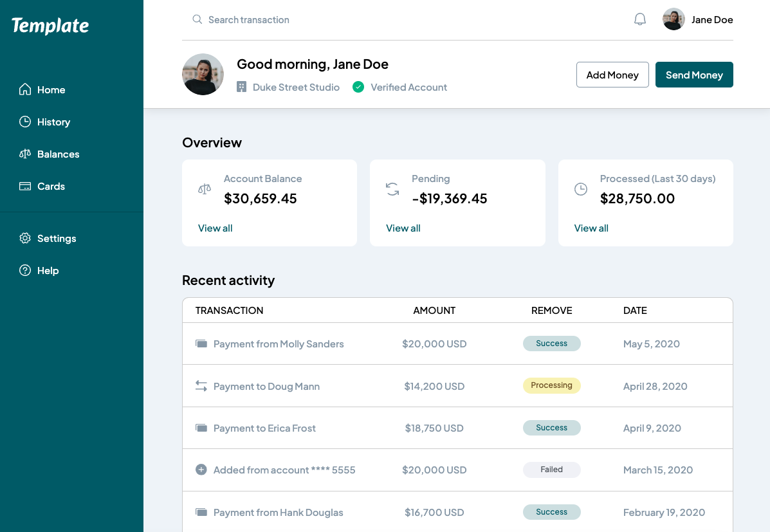Click the Add Money button

pos(612,75)
